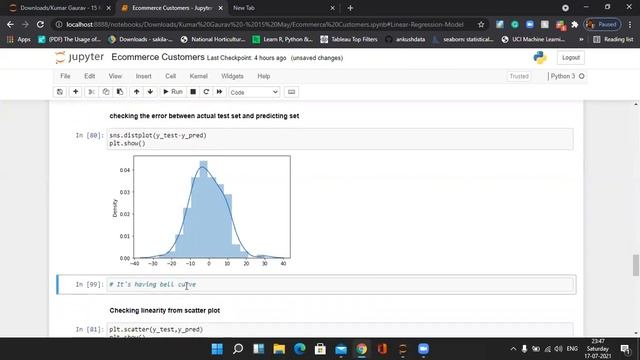The height and width of the screenshot is (360, 640).
Task: Bookmark this page with star icon
Action: pyautogui.click(x=481, y=24)
